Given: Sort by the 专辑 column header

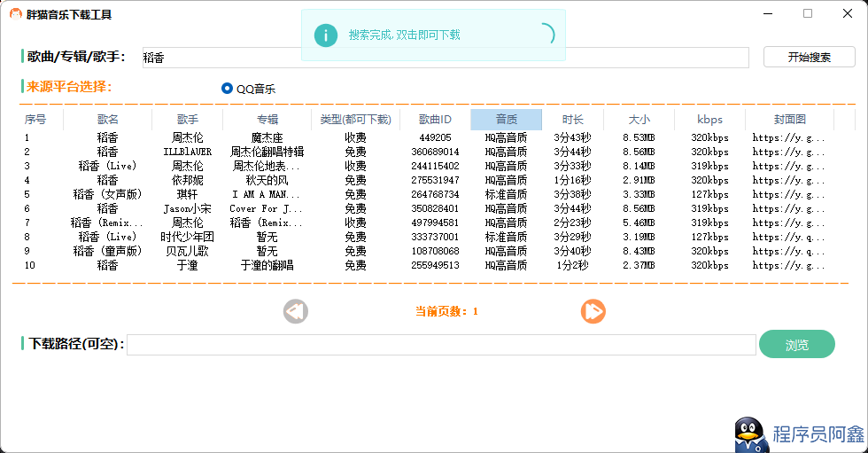Looking at the screenshot, I should [267, 120].
